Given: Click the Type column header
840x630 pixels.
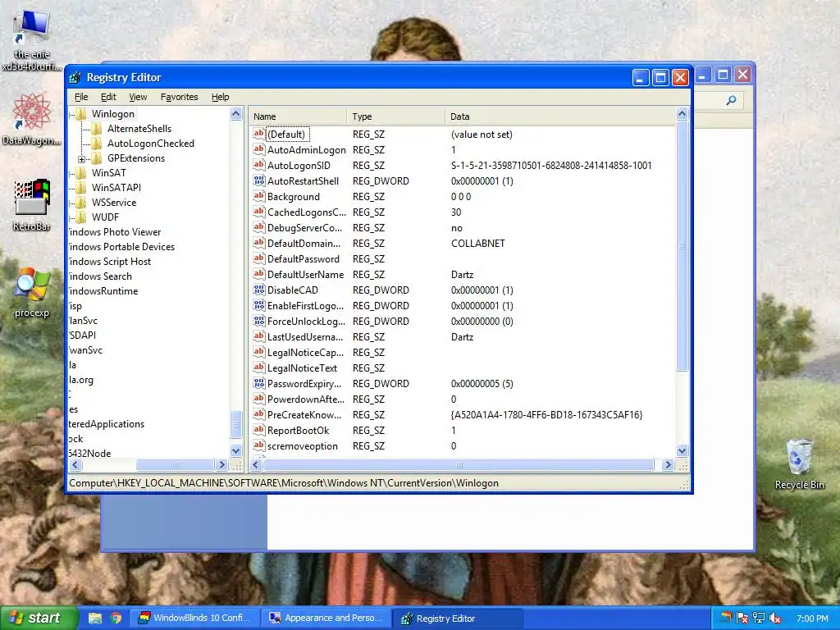Looking at the screenshot, I should [x=395, y=116].
